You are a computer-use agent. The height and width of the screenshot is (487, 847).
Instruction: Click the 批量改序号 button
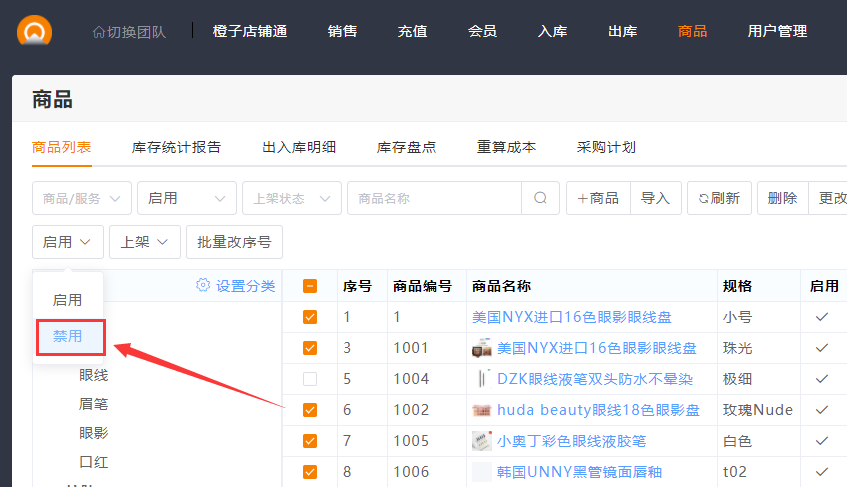click(234, 242)
